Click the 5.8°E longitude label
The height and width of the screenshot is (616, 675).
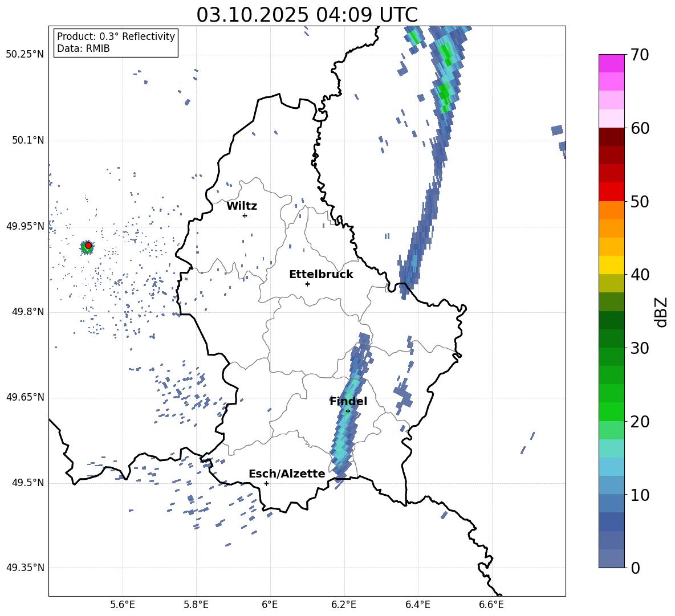[x=196, y=605]
